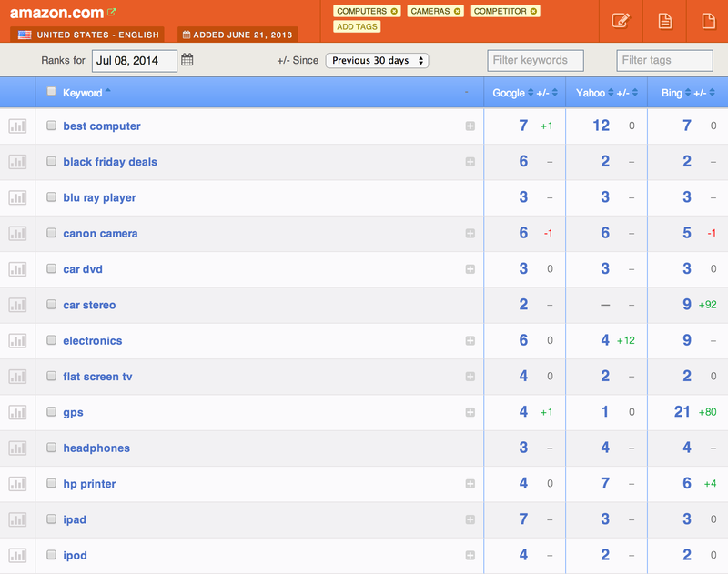Expand plus icon on electronics row
Image resolution: width=728 pixels, height=574 pixels.
pyautogui.click(x=470, y=340)
